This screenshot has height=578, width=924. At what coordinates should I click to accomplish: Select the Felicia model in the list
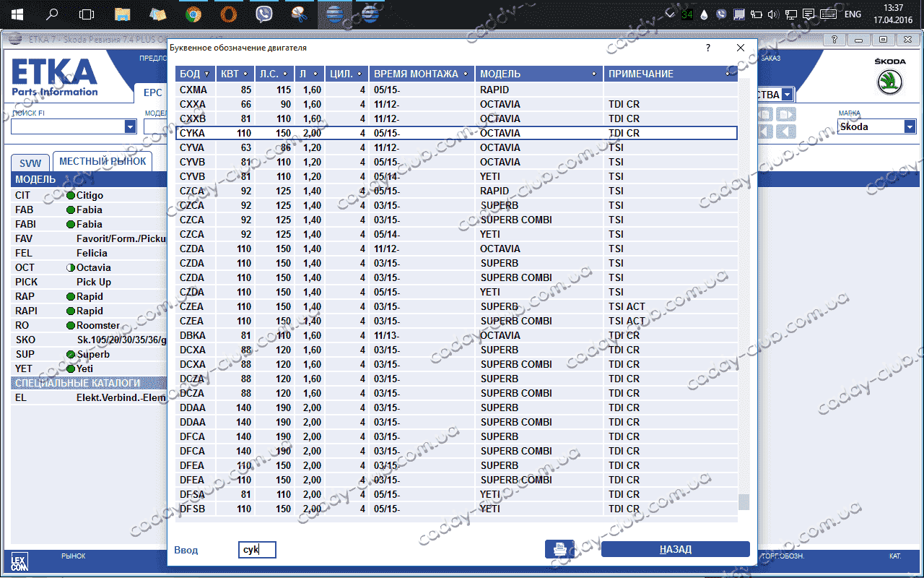(90, 253)
